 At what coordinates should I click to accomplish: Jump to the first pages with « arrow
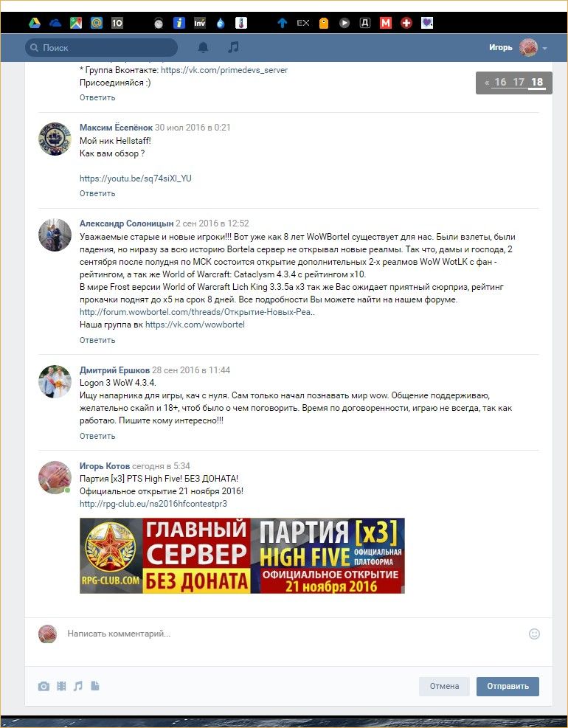[487, 83]
